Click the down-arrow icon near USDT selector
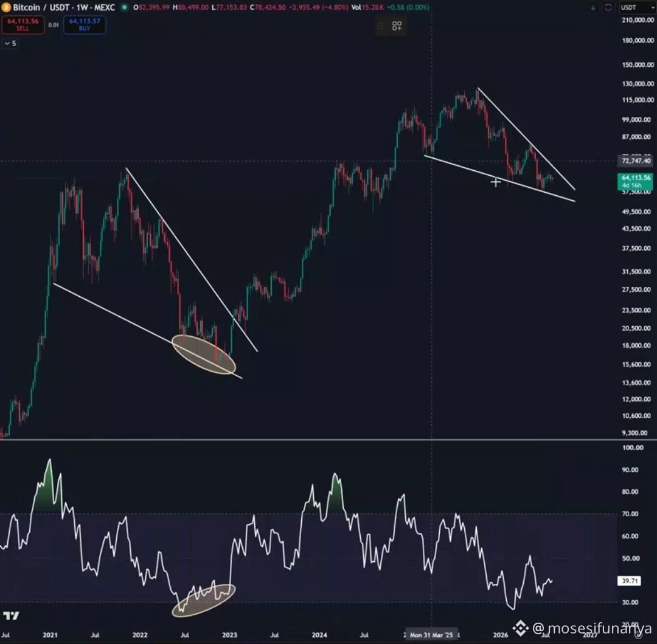 tap(593, 7)
